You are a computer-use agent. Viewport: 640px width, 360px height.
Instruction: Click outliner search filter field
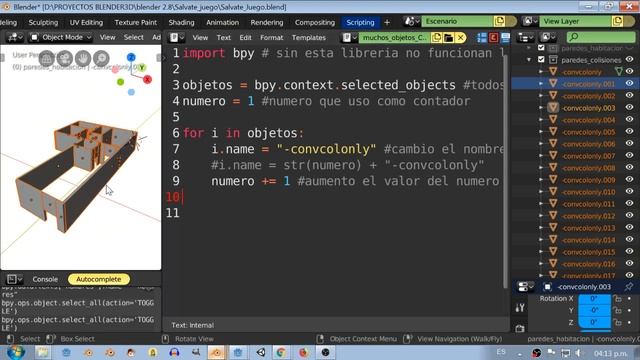[x=601, y=38]
